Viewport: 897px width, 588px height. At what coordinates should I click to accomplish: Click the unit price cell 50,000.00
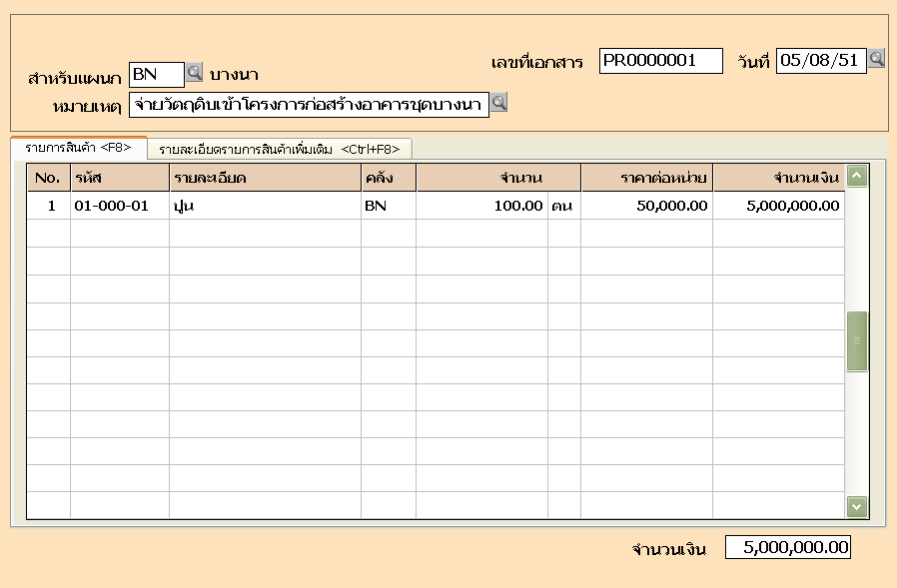tap(646, 206)
